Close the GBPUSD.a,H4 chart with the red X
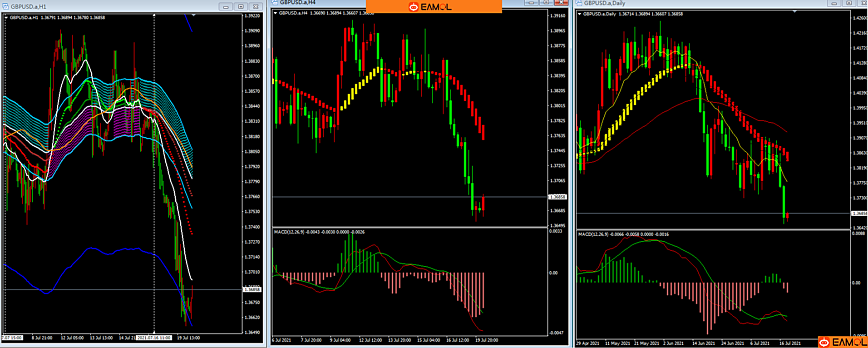868x348 pixels. pos(561,3)
